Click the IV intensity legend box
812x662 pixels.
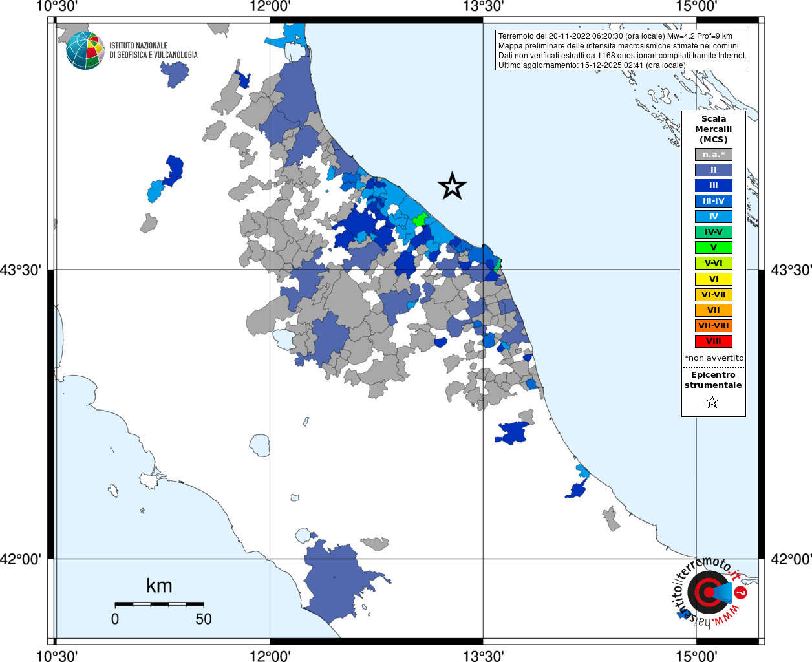click(x=714, y=217)
